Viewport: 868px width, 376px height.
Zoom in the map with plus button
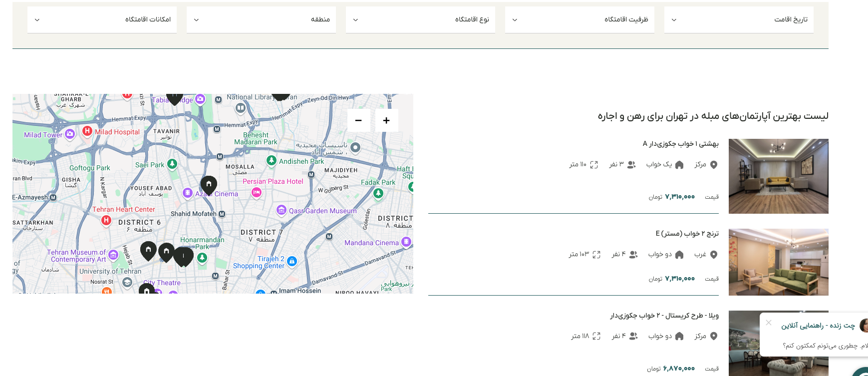click(x=386, y=120)
